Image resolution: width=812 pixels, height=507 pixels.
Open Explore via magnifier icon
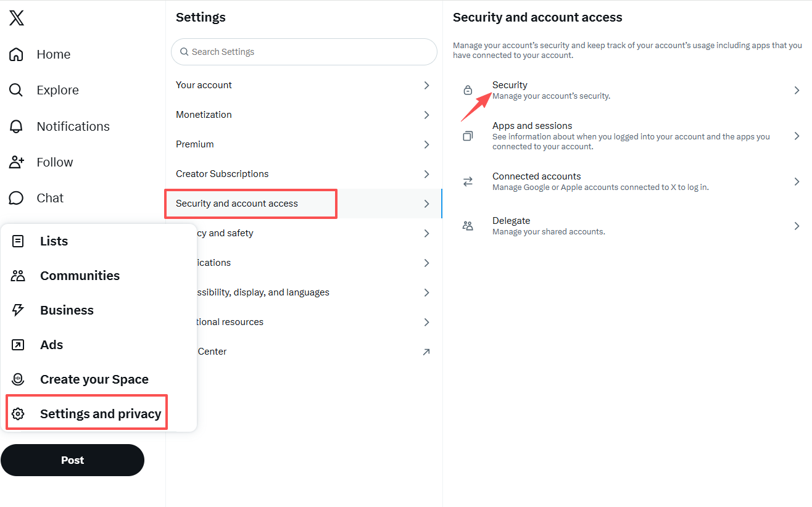pyautogui.click(x=16, y=90)
